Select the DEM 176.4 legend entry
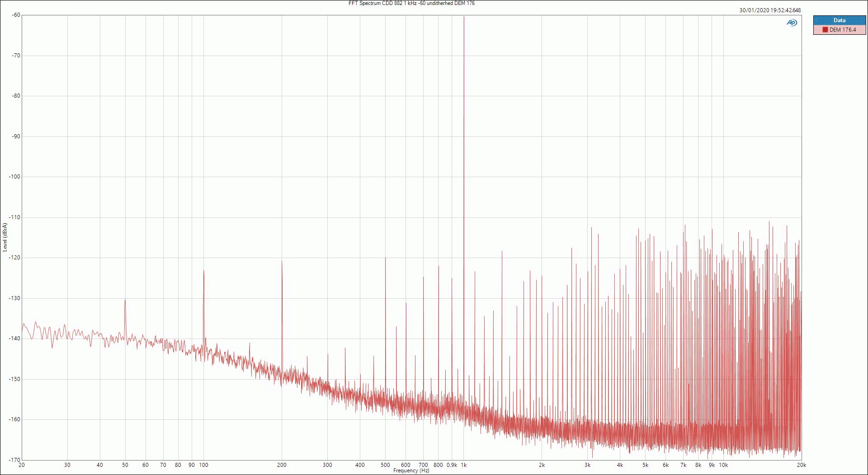The height and width of the screenshot is (475, 868). point(840,30)
